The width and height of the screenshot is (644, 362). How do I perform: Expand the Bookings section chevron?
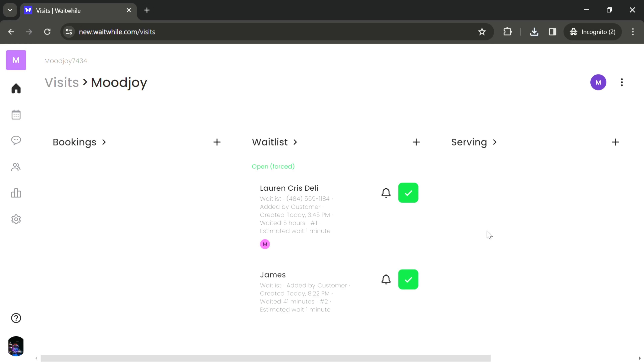103,142
